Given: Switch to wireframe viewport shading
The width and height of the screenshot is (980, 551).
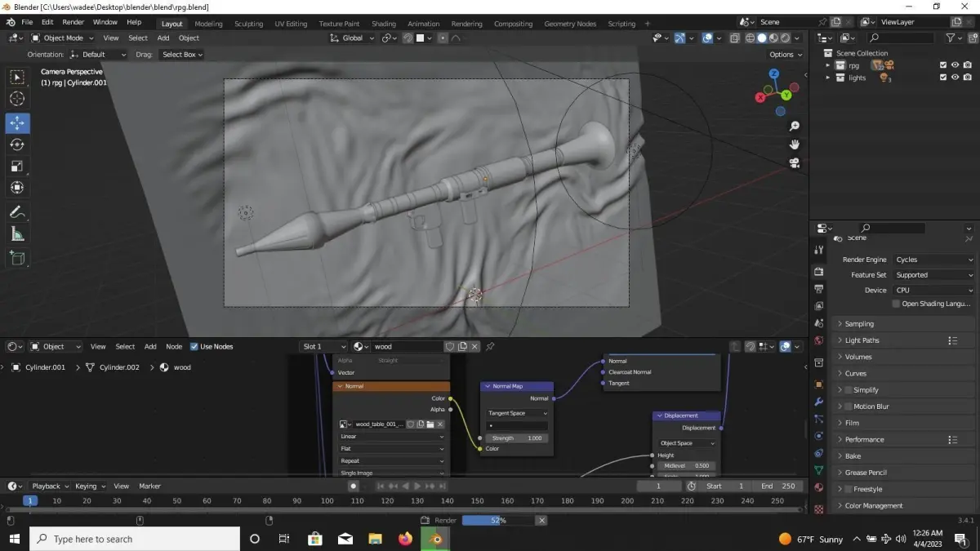Looking at the screenshot, I should (x=750, y=38).
